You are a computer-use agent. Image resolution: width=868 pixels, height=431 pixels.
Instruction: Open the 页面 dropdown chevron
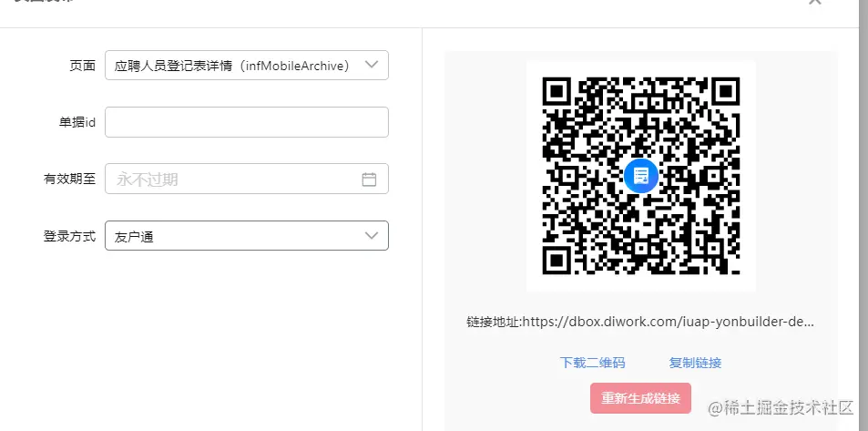click(372, 65)
